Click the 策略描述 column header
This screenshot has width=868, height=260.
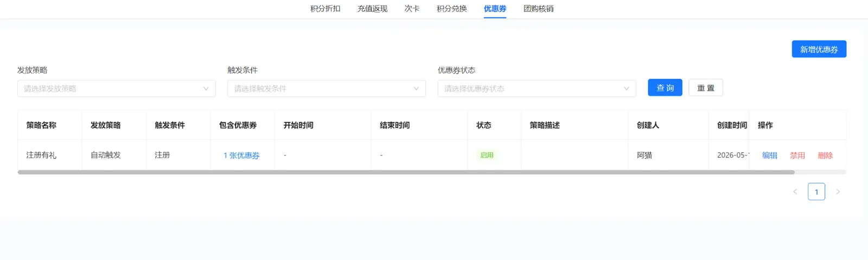tap(575, 125)
